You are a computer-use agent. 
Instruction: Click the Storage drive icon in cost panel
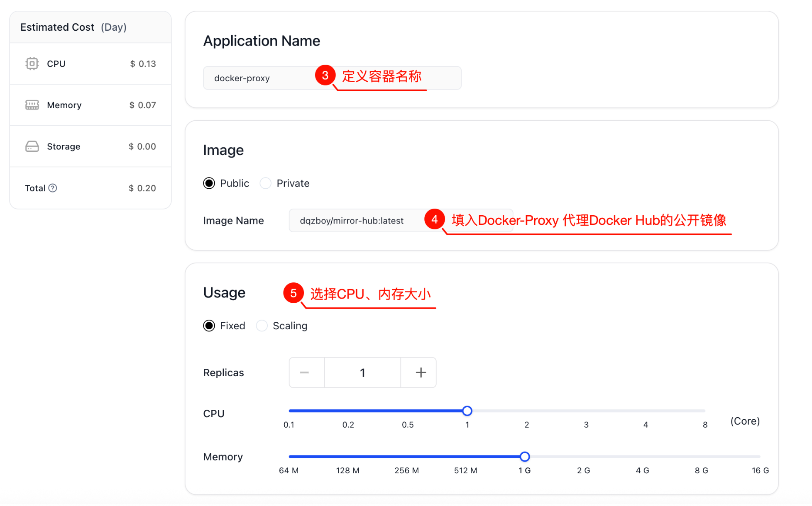(32, 146)
